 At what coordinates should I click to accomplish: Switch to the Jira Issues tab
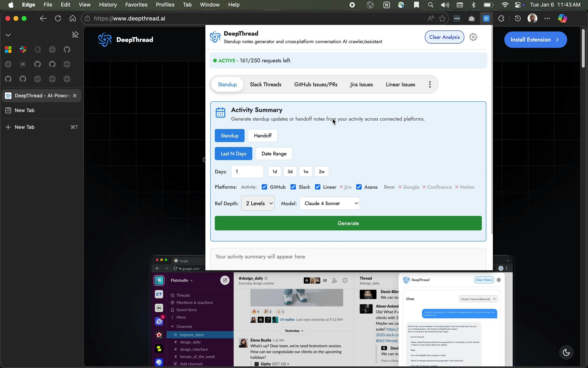361,84
